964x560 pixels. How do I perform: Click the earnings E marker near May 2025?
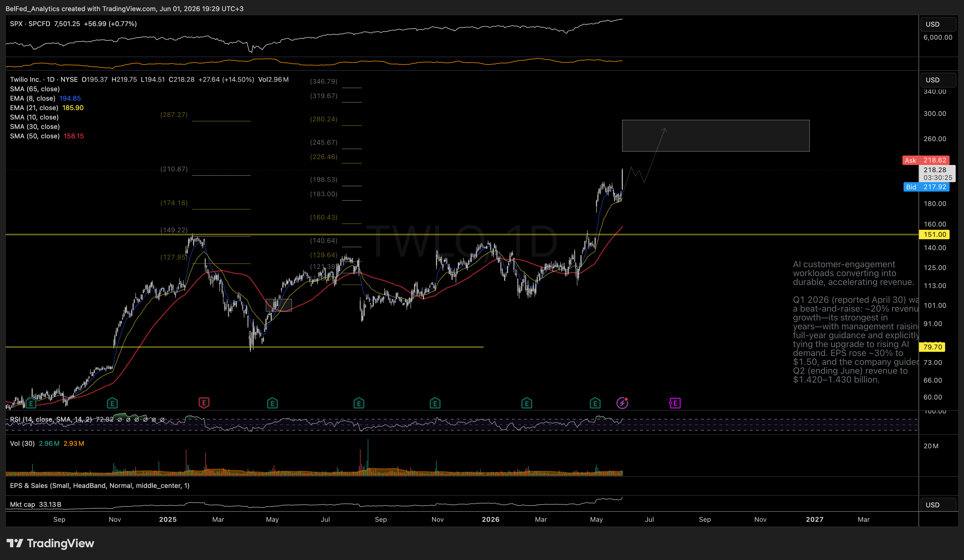click(272, 403)
